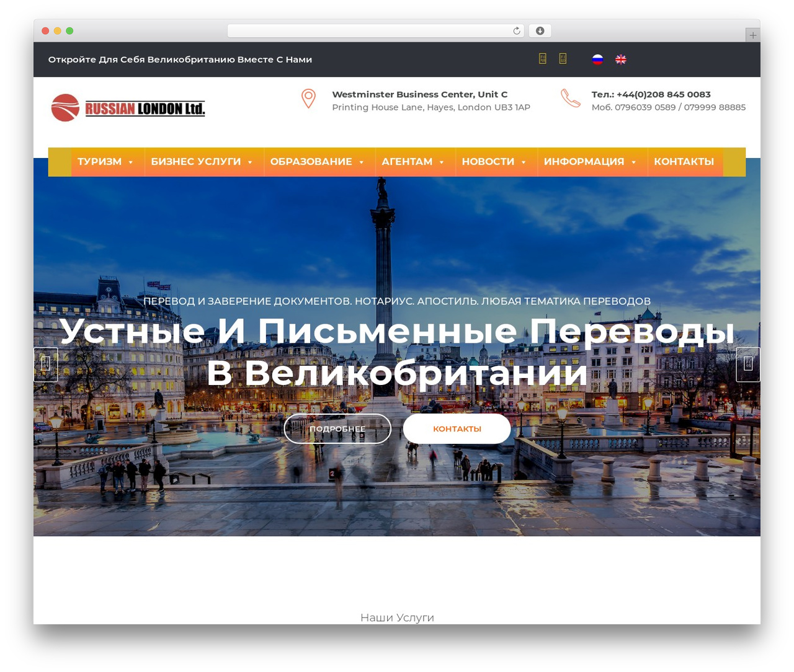Screen dimensions: 794x672
Task: Click the ПОДРОБНЕЕ outlined button
Action: pyautogui.click(x=337, y=429)
